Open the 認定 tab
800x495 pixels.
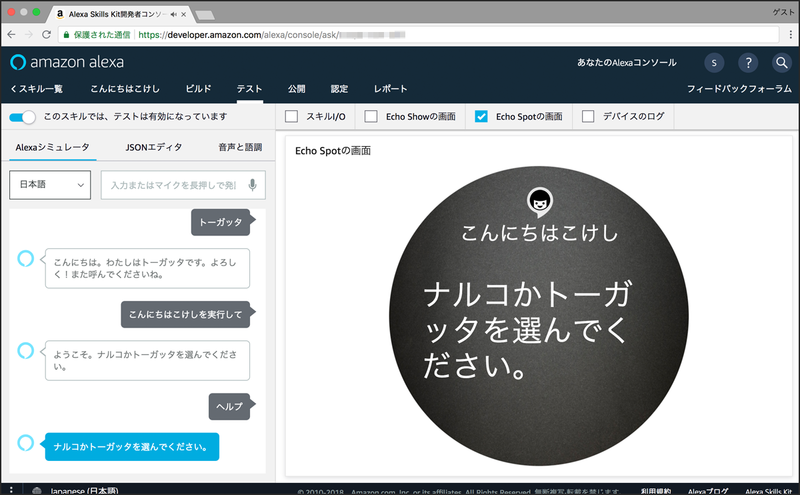pos(339,89)
